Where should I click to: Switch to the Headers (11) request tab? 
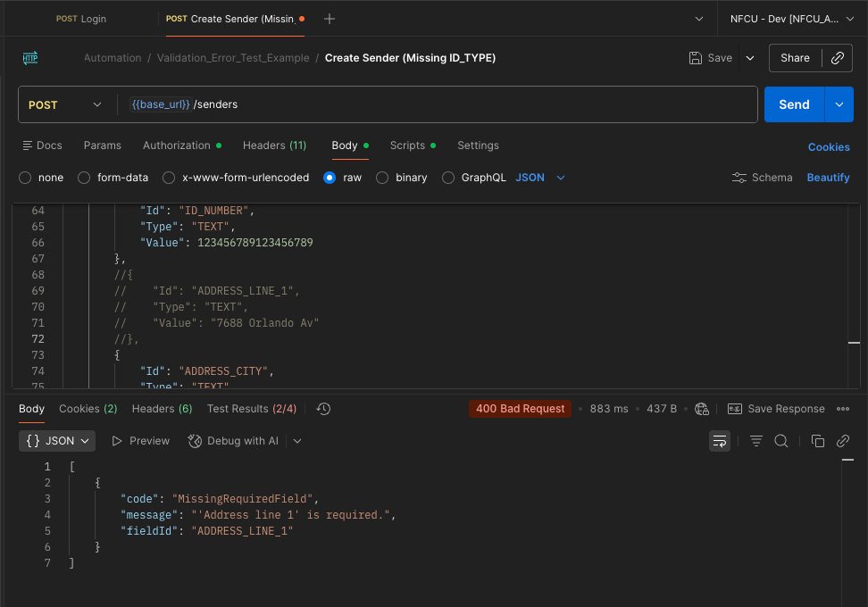(273, 146)
